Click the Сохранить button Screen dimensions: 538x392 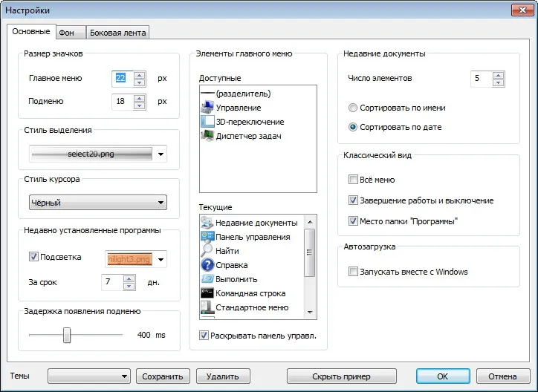click(x=163, y=376)
